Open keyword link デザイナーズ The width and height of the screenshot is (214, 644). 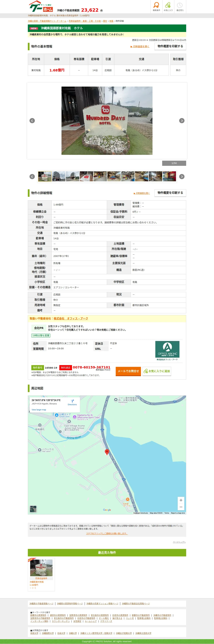pyautogui.click(x=106, y=621)
